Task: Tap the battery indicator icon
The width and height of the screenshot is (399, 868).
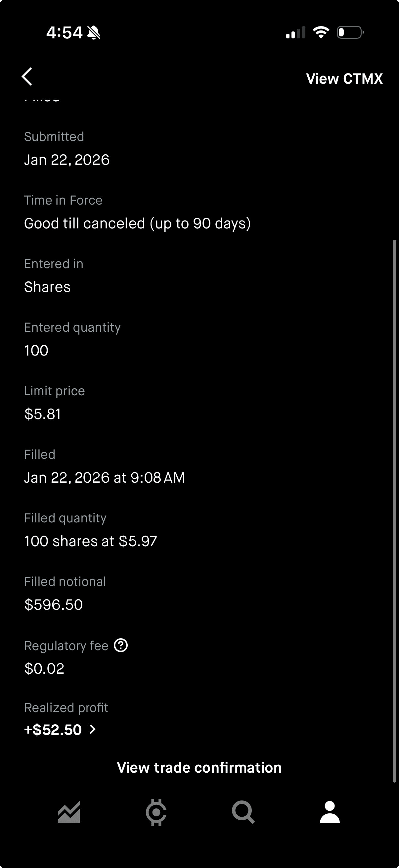Action: [x=350, y=32]
